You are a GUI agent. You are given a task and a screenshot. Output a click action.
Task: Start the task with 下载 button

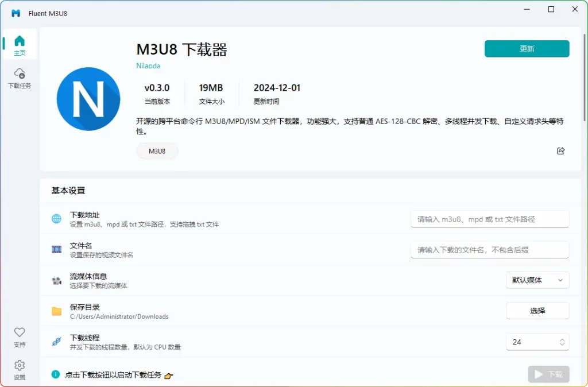(x=548, y=374)
